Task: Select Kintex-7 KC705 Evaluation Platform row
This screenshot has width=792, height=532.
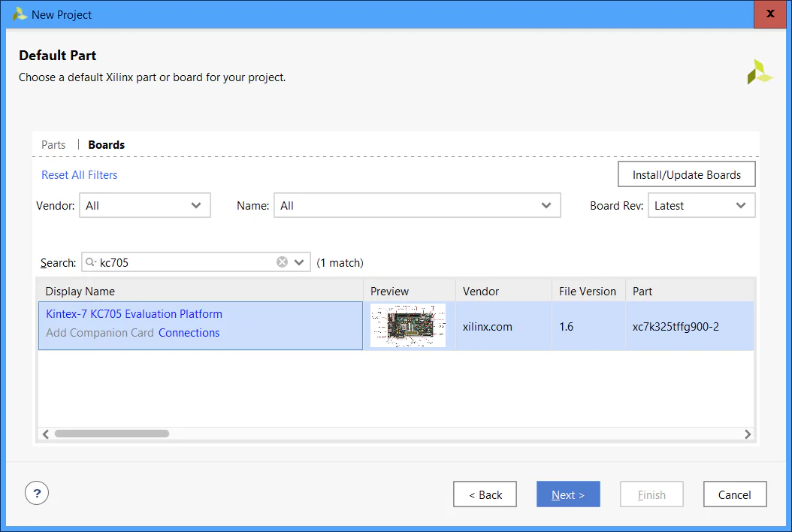Action: pos(134,314)
